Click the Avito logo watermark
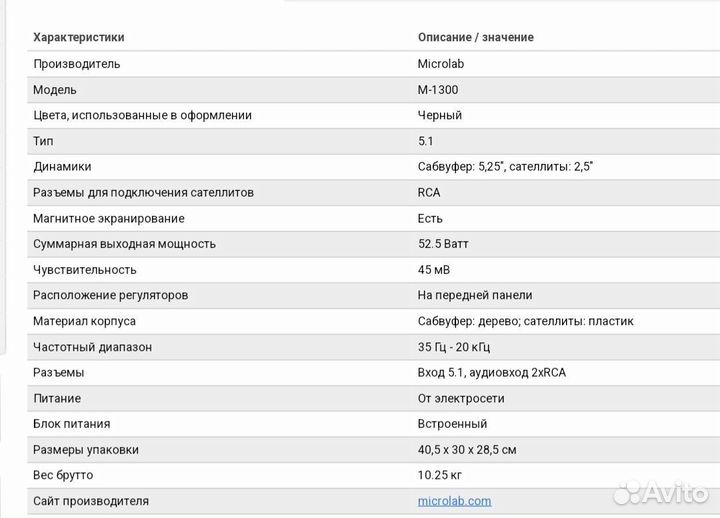The height and width of the screenshot is (518, 720). point(661,491)
